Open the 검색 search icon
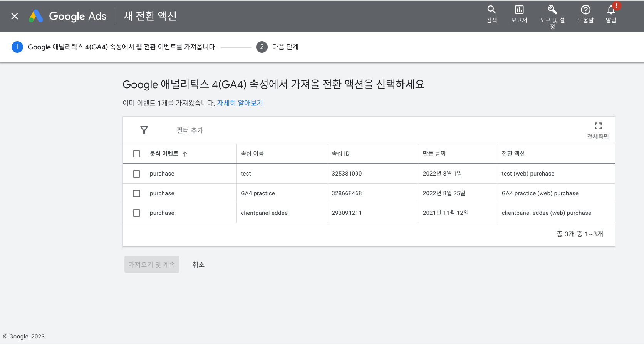 (x=491, y=14)
